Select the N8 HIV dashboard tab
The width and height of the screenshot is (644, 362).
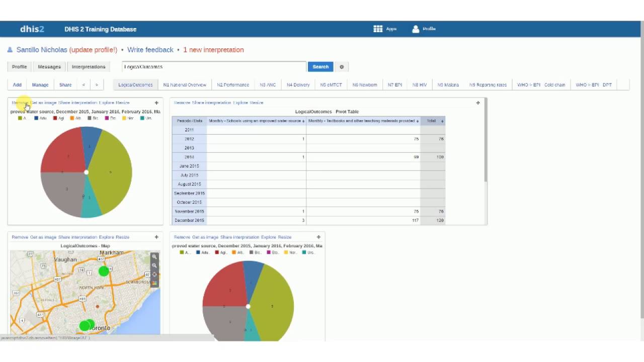[420, 84]
